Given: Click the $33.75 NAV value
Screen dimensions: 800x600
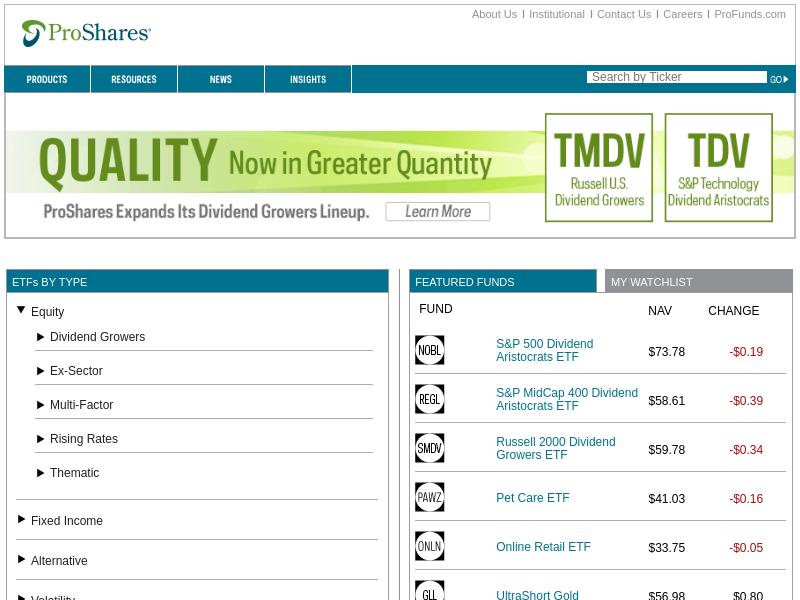Looking at the screenshot, I should coord(666,547).
